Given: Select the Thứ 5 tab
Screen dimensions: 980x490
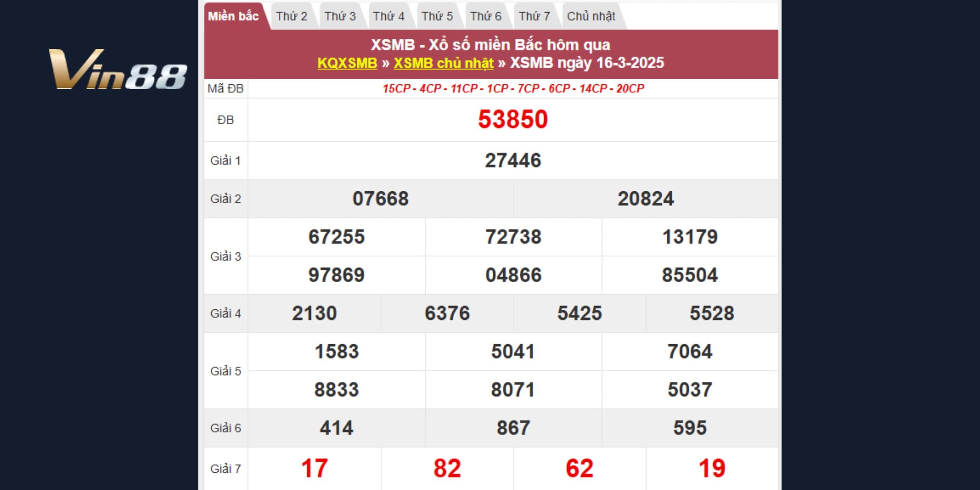Looking at the screenshot, I should [x=437, y=16].
